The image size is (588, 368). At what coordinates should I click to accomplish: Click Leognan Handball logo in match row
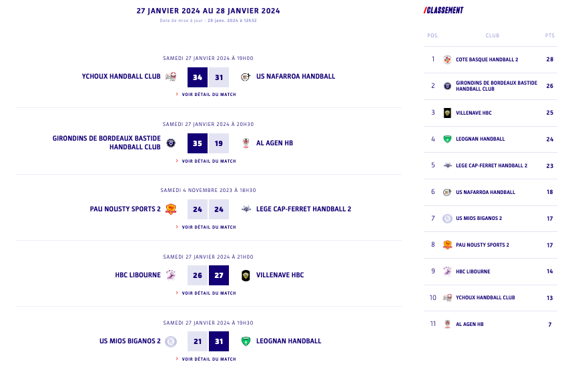point(246,341)
